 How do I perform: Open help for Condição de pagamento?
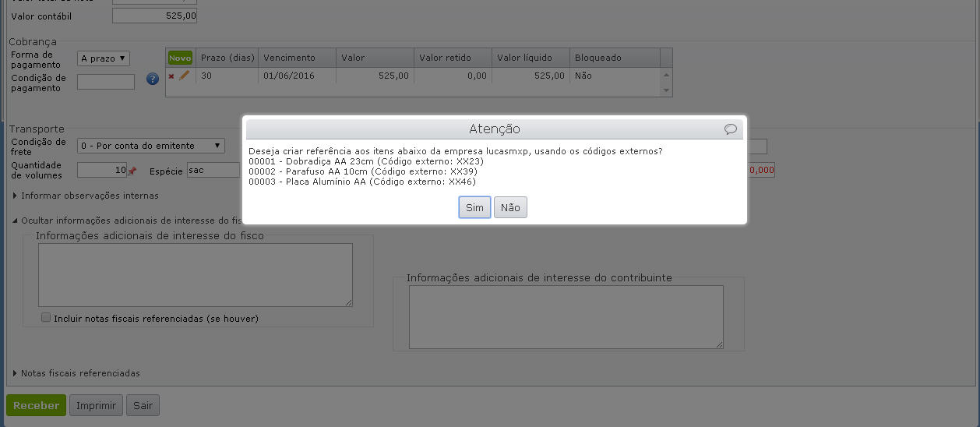pos(153,79)
